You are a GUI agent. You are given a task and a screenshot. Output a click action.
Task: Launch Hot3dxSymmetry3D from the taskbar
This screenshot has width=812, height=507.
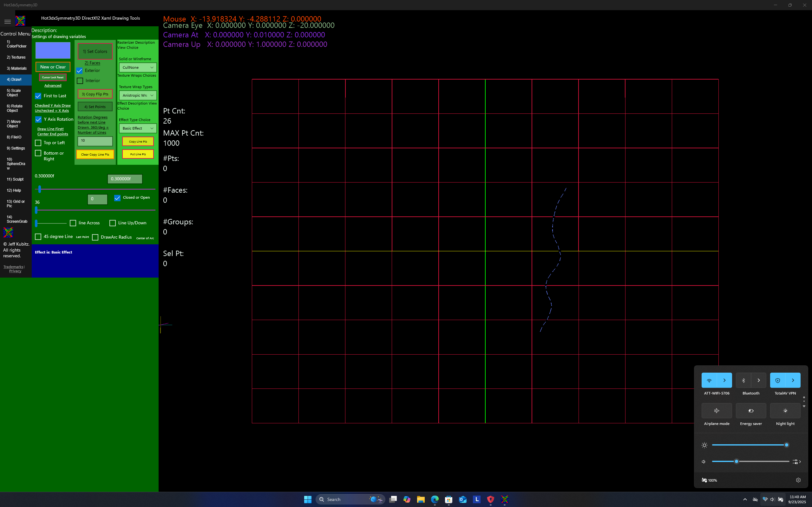coord(504,499)
